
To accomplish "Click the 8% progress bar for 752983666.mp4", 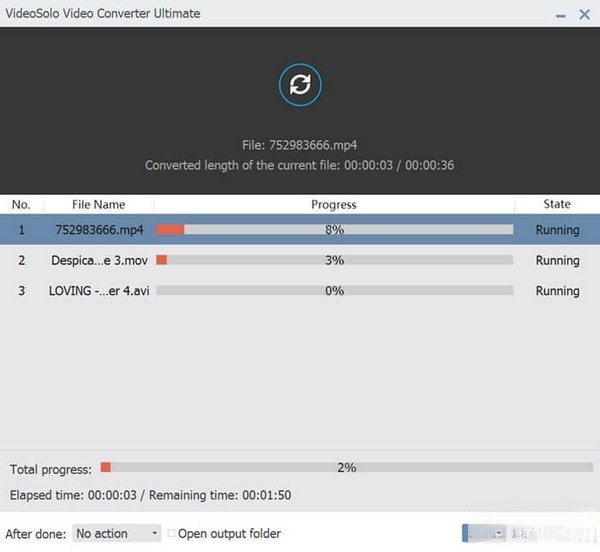I will click(334, 230).
